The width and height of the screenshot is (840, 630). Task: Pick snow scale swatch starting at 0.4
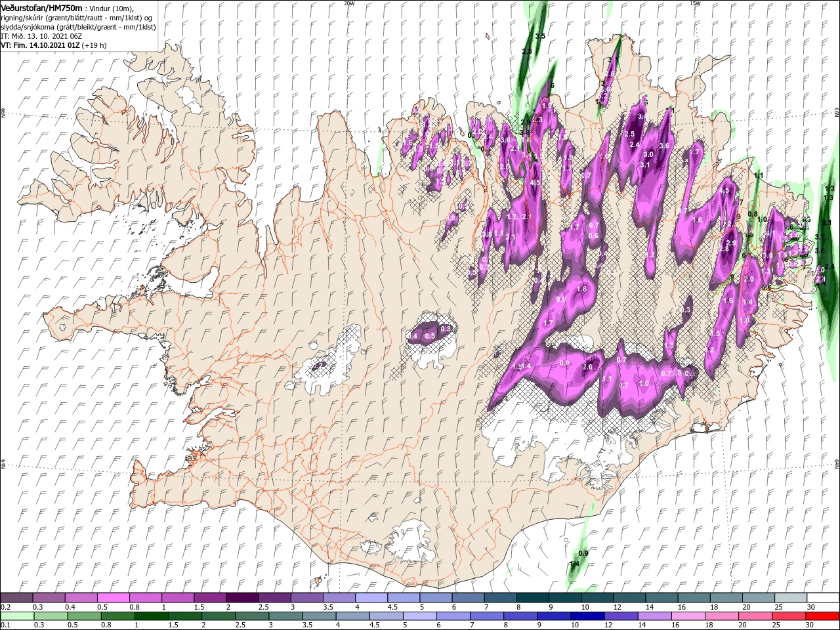(81, 597)
